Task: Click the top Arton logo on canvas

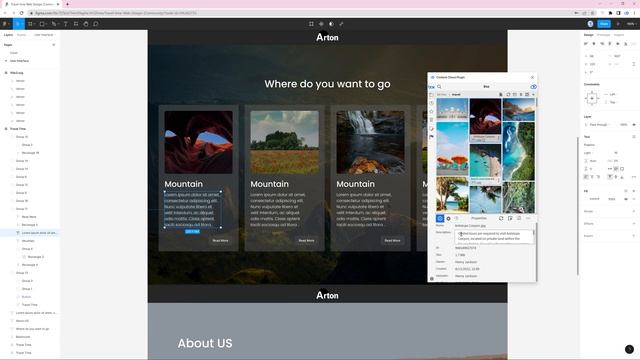Action: [x=327, y=37]
